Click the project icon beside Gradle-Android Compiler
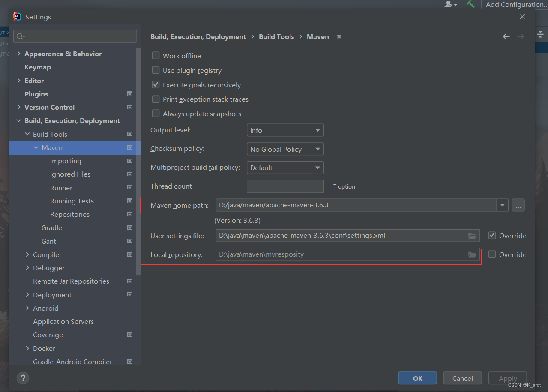548x392 pixels. click(130, 362)
